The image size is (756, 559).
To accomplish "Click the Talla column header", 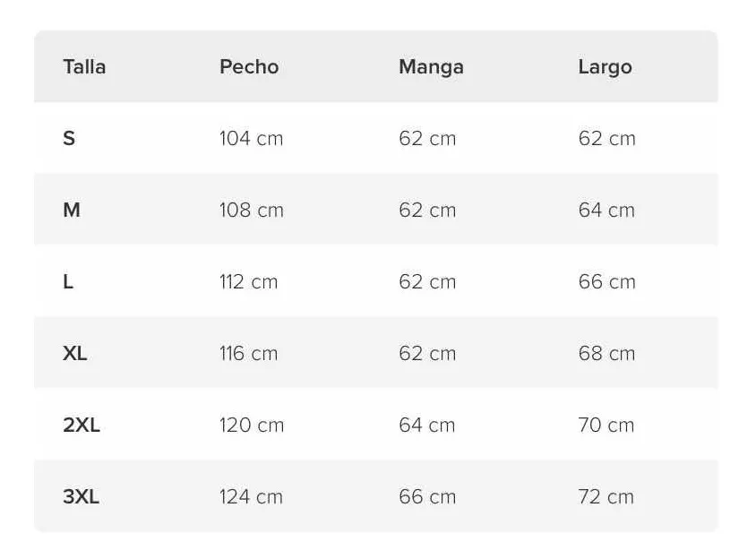I will click(84, 66).
